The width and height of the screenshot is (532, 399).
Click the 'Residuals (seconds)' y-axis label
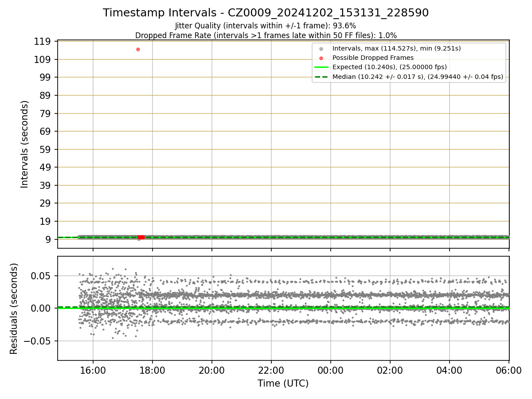click(x=14, y=309)
